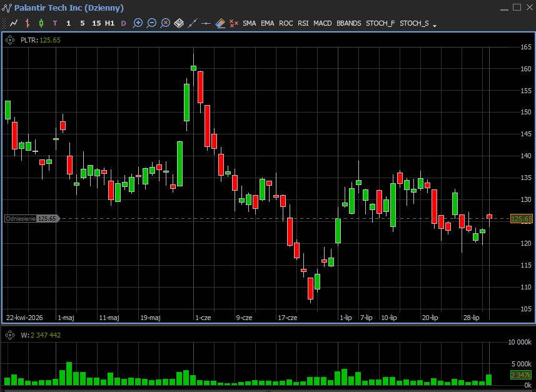Select the trend line drawing tool
This screenshot has width=536, height=392.
(x=193, y=23)
